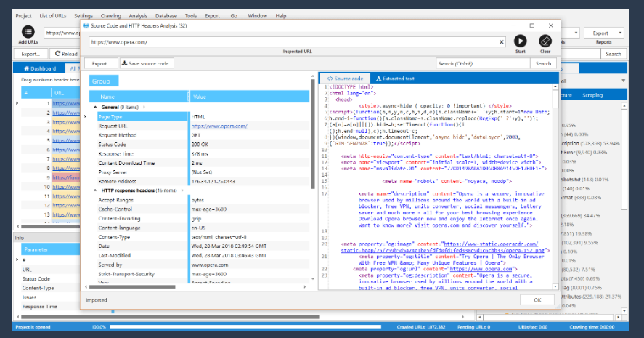
Task: Open the Help menu
Action: pyautogui.click(x=281, y=15)
